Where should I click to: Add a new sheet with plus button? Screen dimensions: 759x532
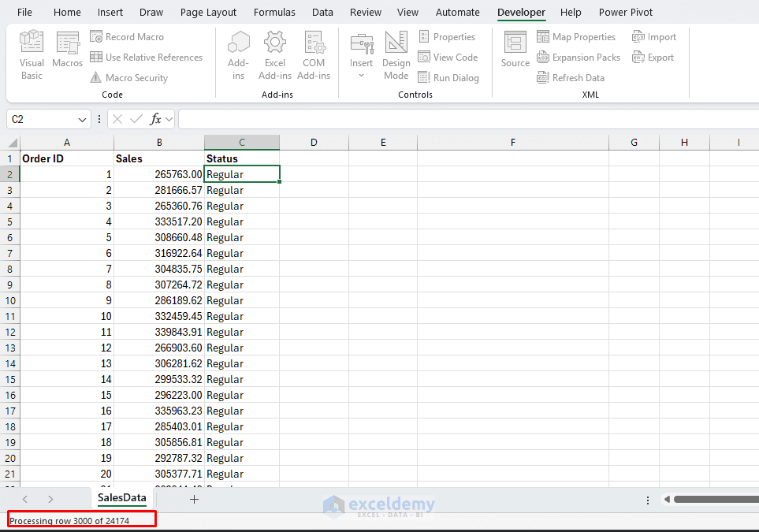[x=194, y=499]
